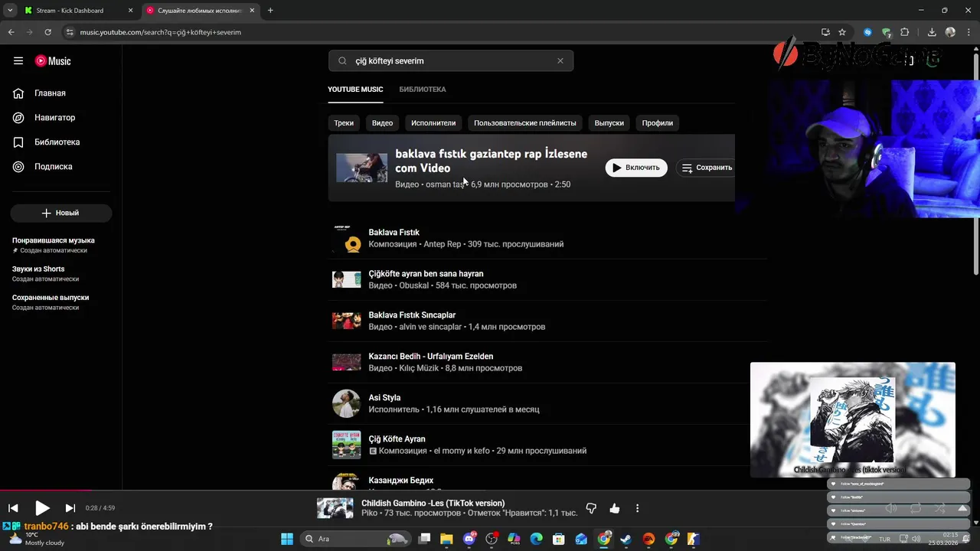The width and height of the screenshot is (980, 551).
Task: Filter results by Исполнители
Action: coord(433,123)
